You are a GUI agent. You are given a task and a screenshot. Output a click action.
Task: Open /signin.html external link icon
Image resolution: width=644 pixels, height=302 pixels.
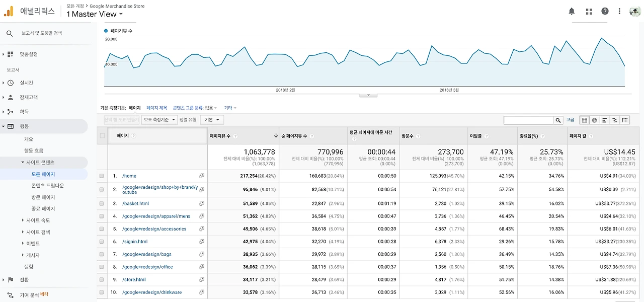202,242
